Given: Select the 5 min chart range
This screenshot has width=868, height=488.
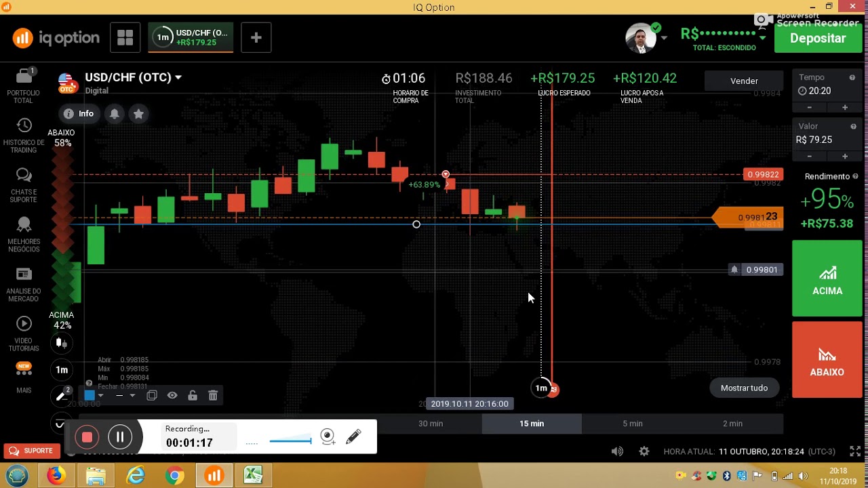Looking at the screenshot, I should click(633, 424).
